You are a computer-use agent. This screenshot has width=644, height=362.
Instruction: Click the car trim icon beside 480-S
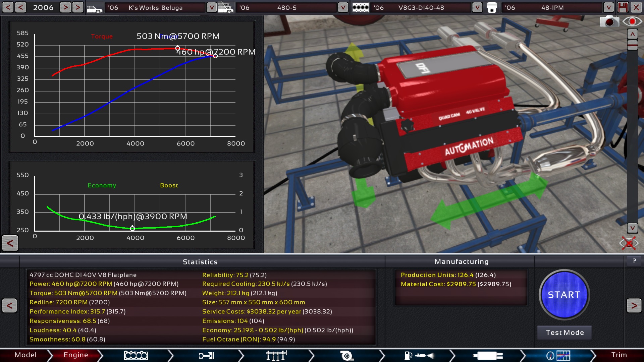[226, 8]
